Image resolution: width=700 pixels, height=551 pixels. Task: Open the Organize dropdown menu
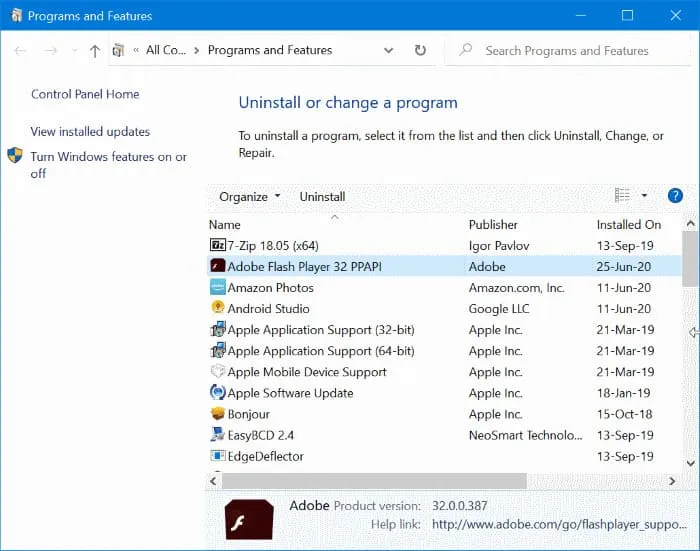[x=250, y=196]
